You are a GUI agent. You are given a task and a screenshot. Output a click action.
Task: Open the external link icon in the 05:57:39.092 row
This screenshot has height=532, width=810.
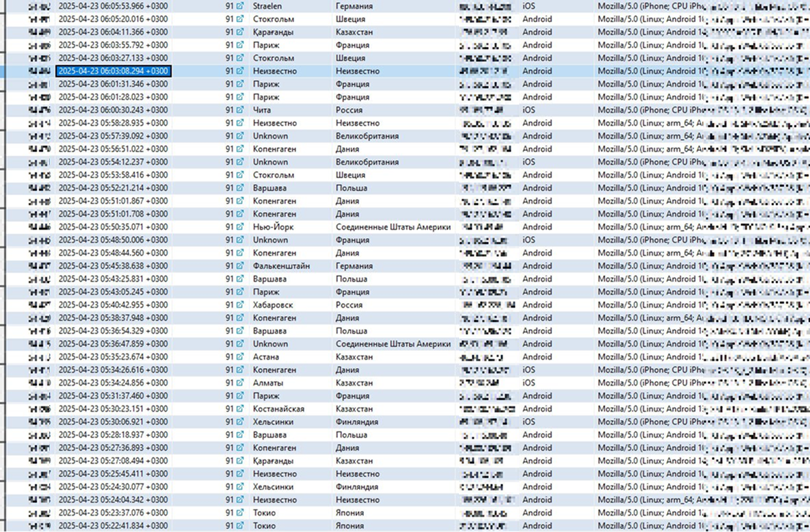(240, 136)
